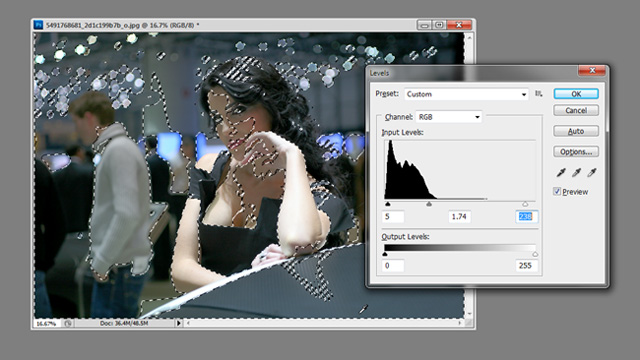Click the output white level slider
Screen dimensions: 640x360
tap(535, 254)
